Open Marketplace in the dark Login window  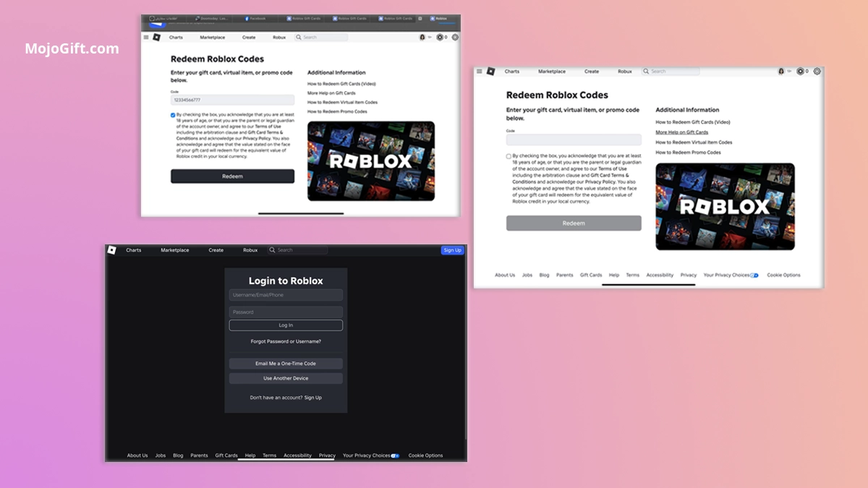click(175, 250)
